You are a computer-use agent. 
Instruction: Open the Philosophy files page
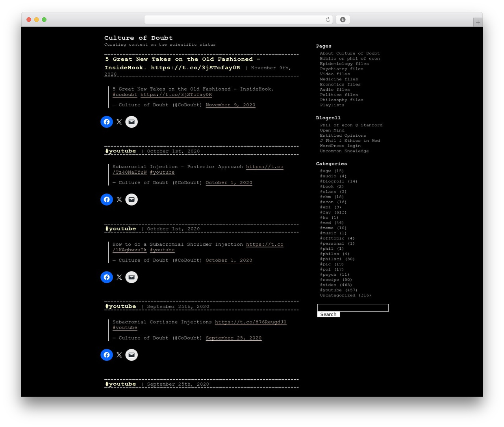tap(341, 100)
